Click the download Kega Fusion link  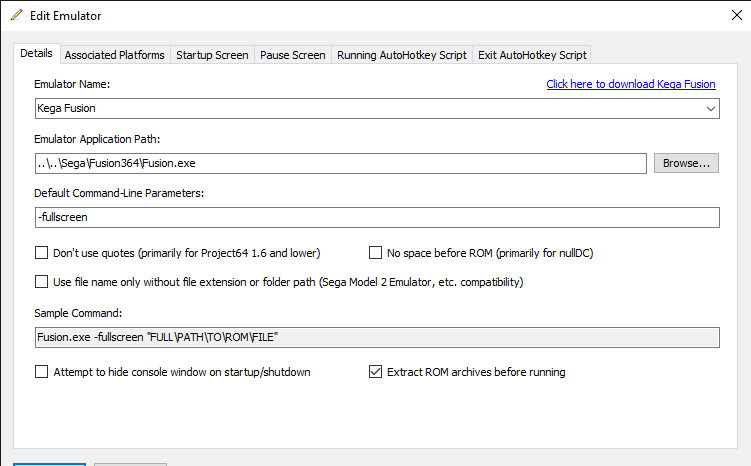click(631, 84)
